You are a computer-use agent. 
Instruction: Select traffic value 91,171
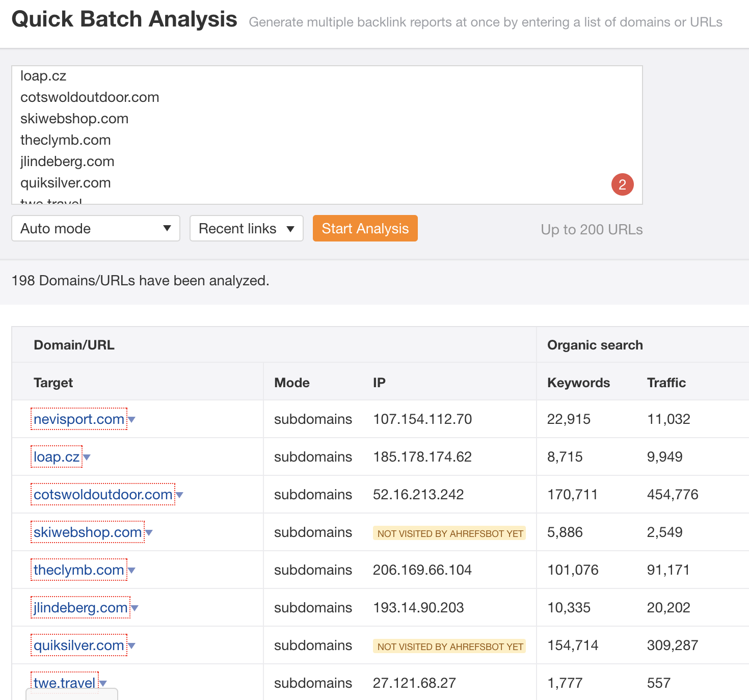tap(668, 570)
